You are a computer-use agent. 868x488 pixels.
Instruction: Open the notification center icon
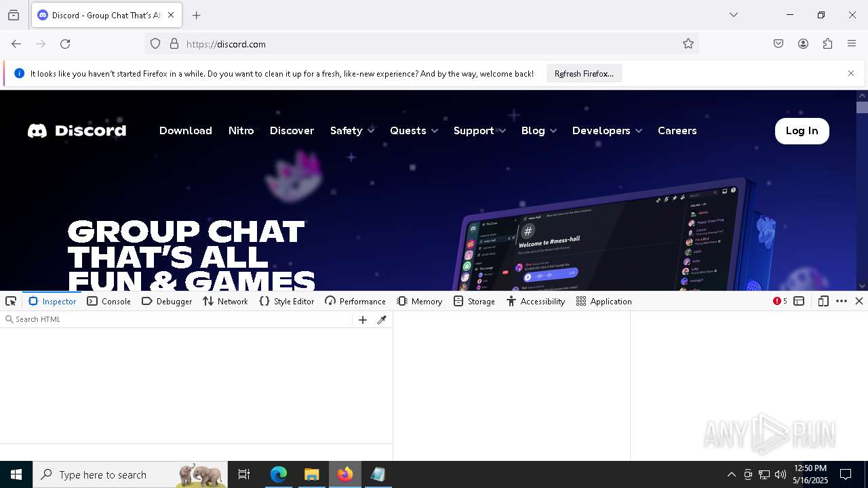[846, 474]
